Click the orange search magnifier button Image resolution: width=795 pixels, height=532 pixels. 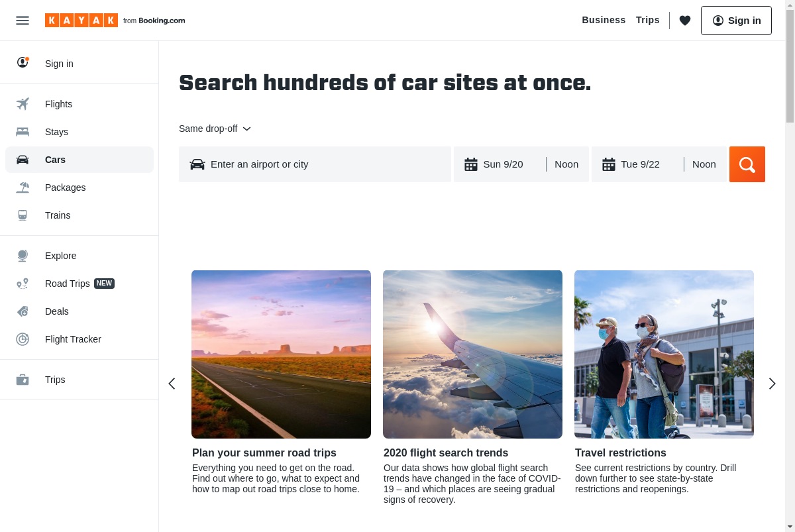point(747,164)
